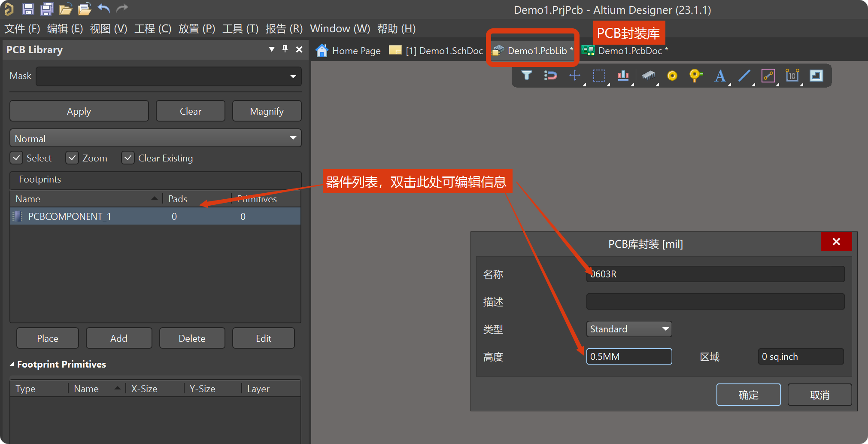
Task: Click the Magnify button
Action: pos(267,111)
